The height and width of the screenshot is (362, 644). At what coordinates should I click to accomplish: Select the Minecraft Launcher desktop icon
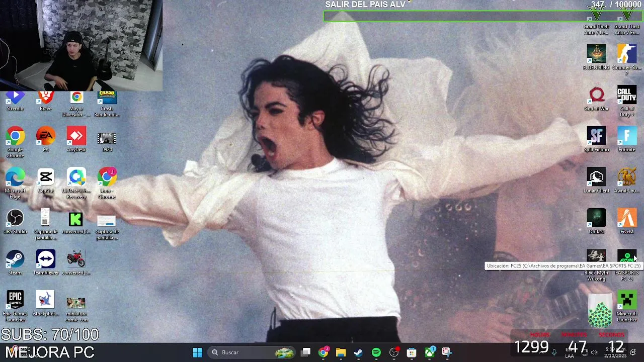tap(627, 307)
